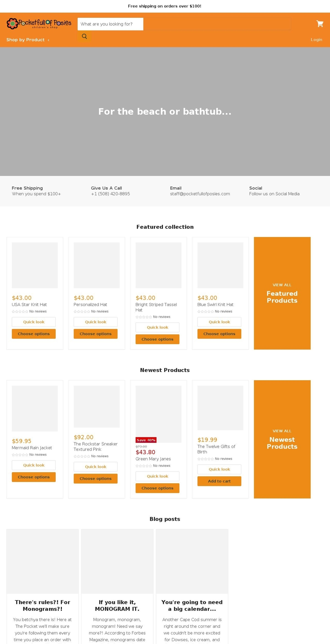This screenshot has height=644, width=330.
Task: Choose options for Rockstar Sneaker Textured Pink
Action: pos(96,478)
